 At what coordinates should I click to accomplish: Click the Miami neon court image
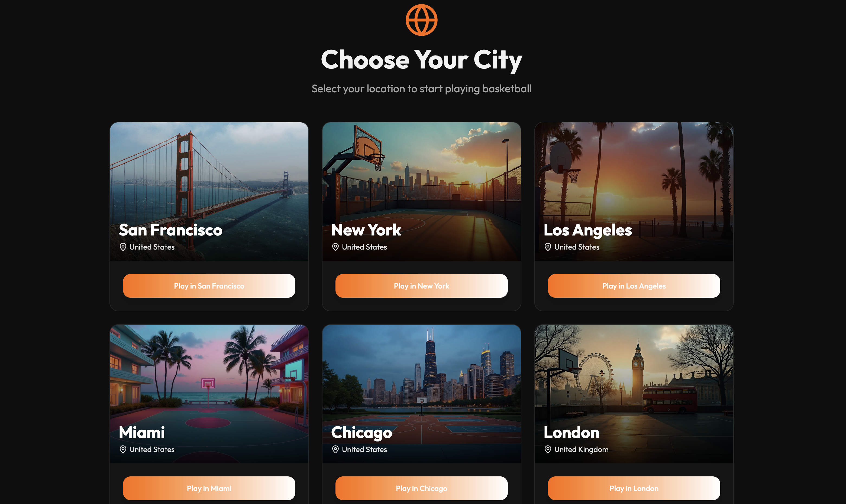click(x=209, y=394)
